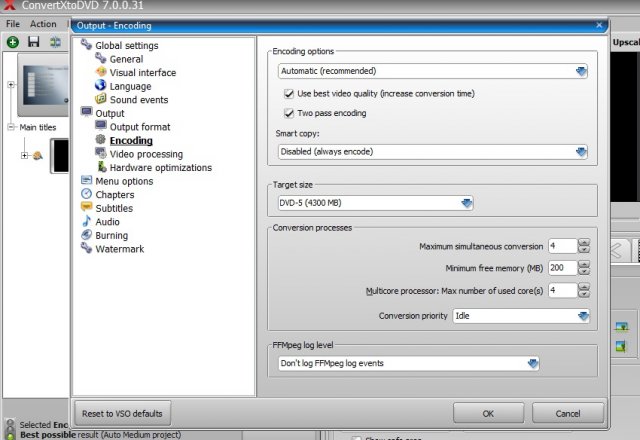Click the save disk toolbar icon

(34, 42)
